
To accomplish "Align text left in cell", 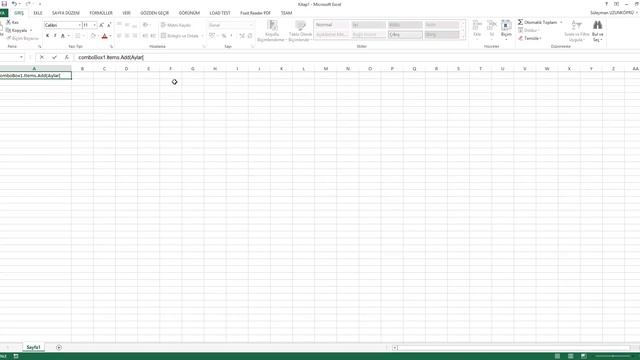I will coord(119,36).
